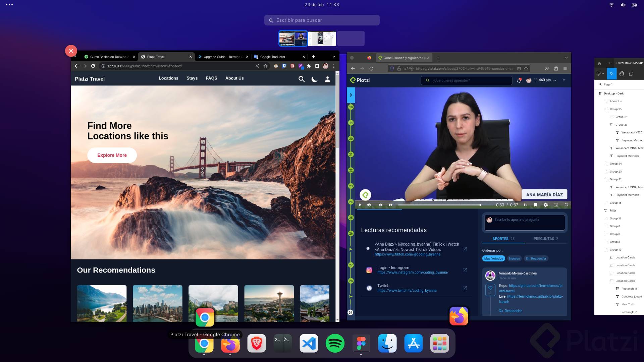
Task: Click the Chrome reload button
Action: click(93, 66)
